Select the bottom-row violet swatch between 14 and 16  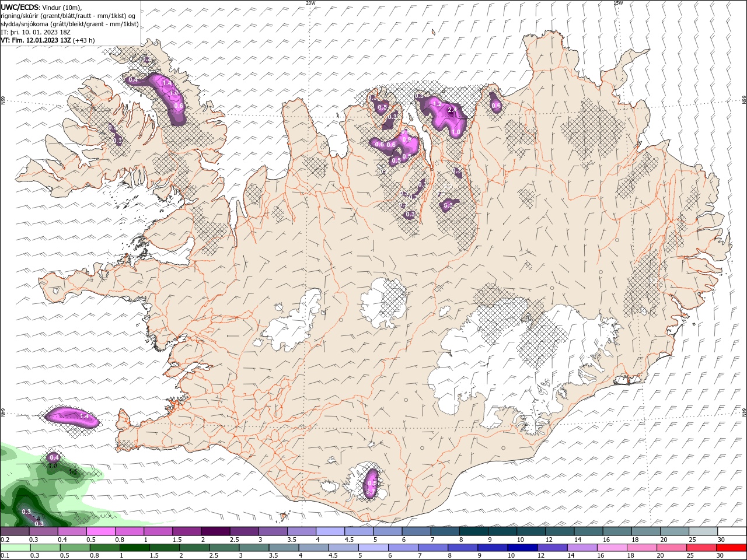[x=582, y=548]
